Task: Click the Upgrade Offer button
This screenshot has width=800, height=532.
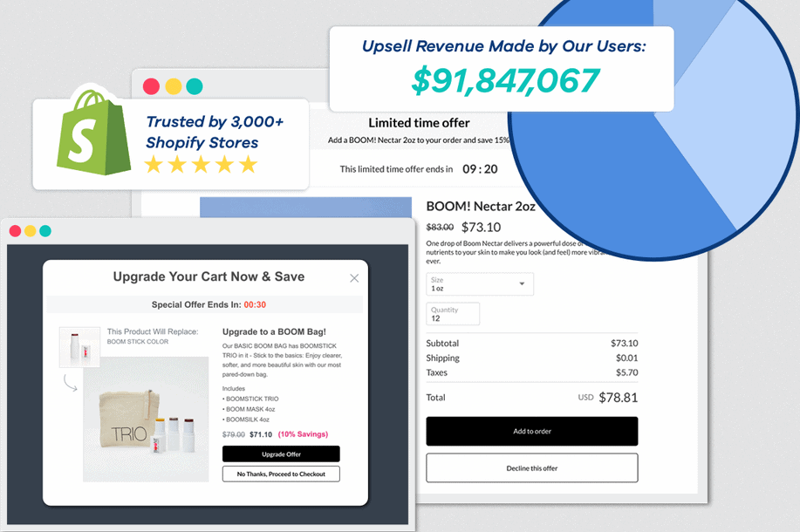Action: [281, 454]
